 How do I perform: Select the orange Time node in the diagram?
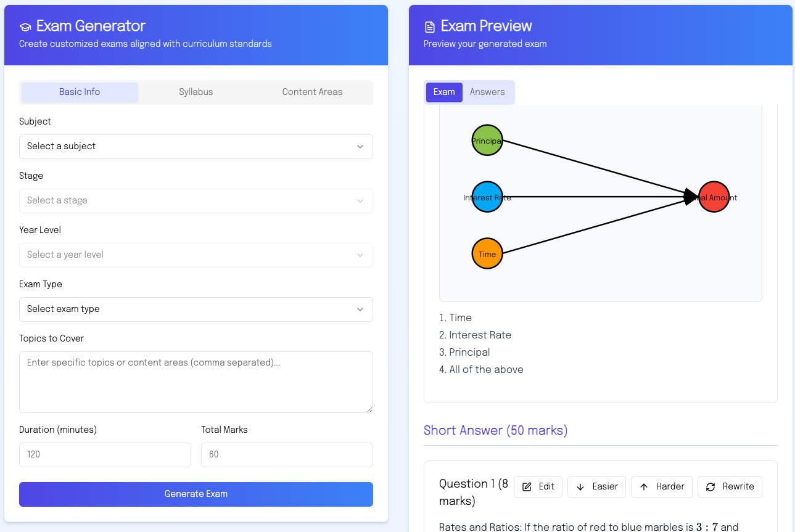point(487,253)
